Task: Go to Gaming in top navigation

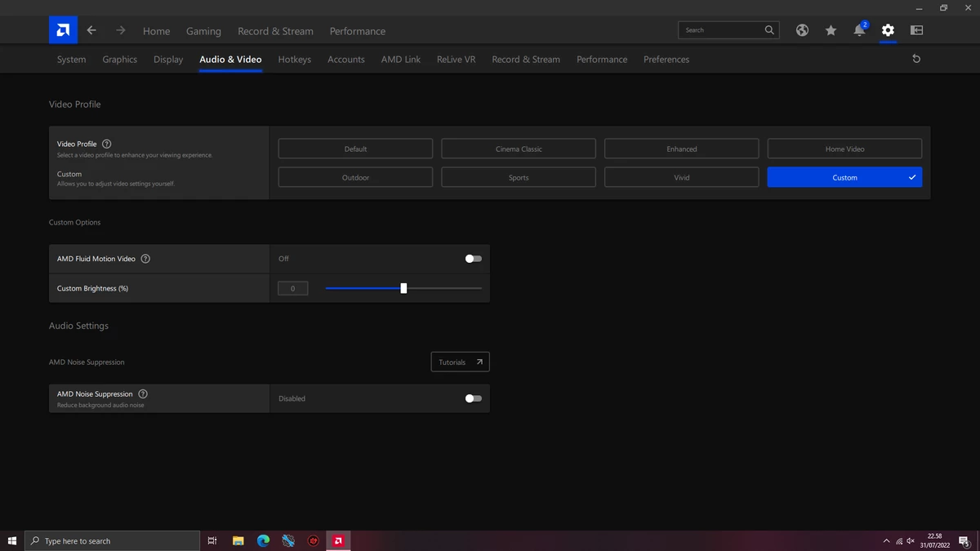Action: click(x=203, y=31)
